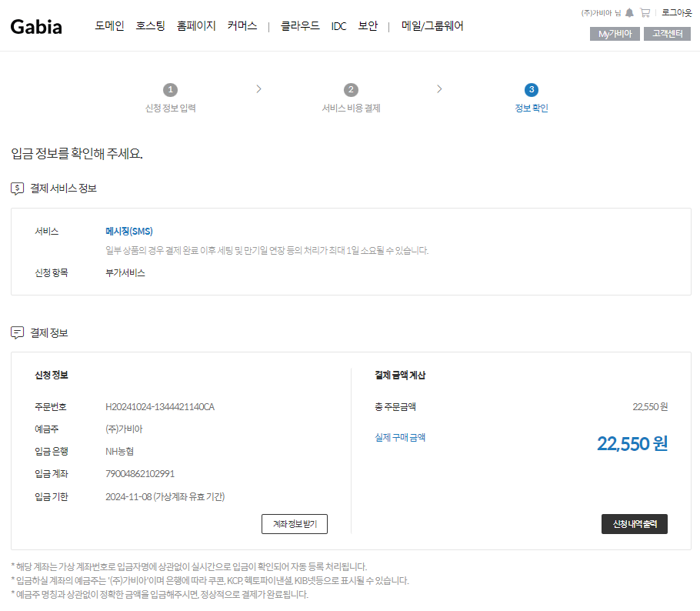
Task: Click the 메시징(SMS) service link
Action: [129, 232]
